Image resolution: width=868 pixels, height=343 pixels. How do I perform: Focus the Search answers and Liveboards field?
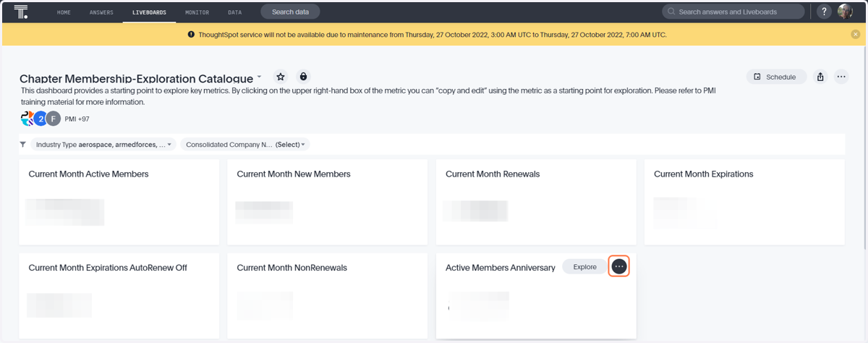pyautogui.click(x=733, y=12)
